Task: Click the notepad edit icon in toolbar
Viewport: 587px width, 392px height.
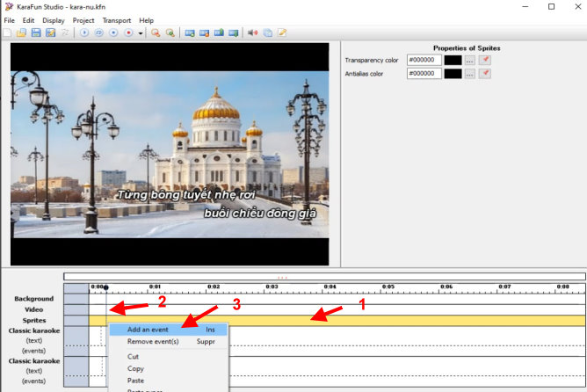Action: click(282, 33)
